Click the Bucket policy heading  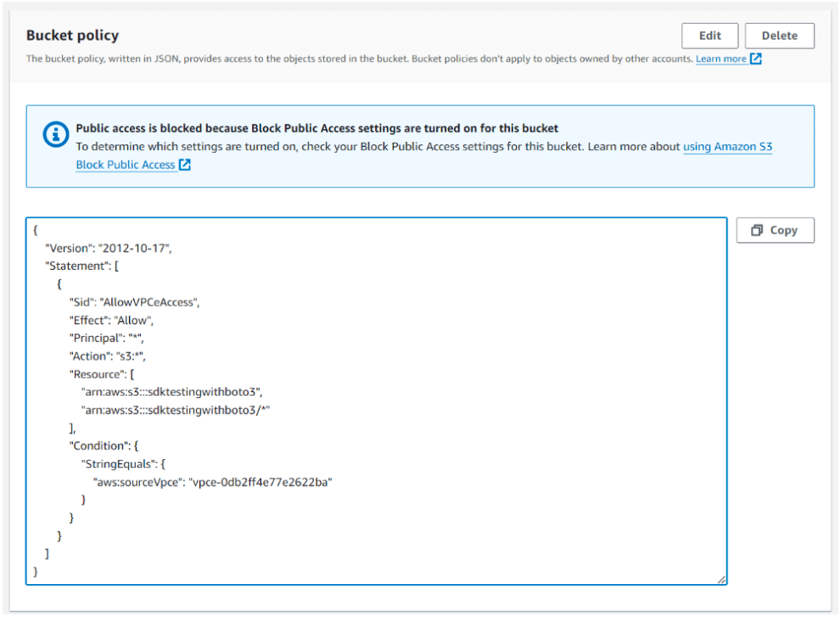point(72,36)
